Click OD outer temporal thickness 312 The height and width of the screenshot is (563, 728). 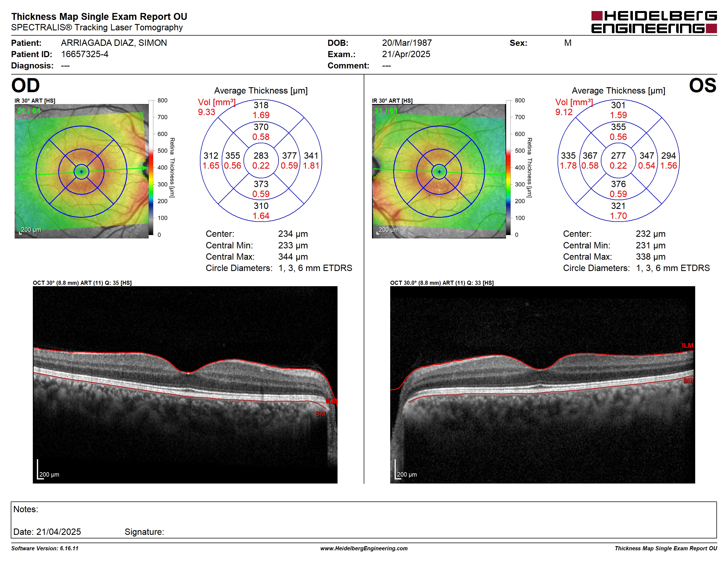tap(211, 156)
